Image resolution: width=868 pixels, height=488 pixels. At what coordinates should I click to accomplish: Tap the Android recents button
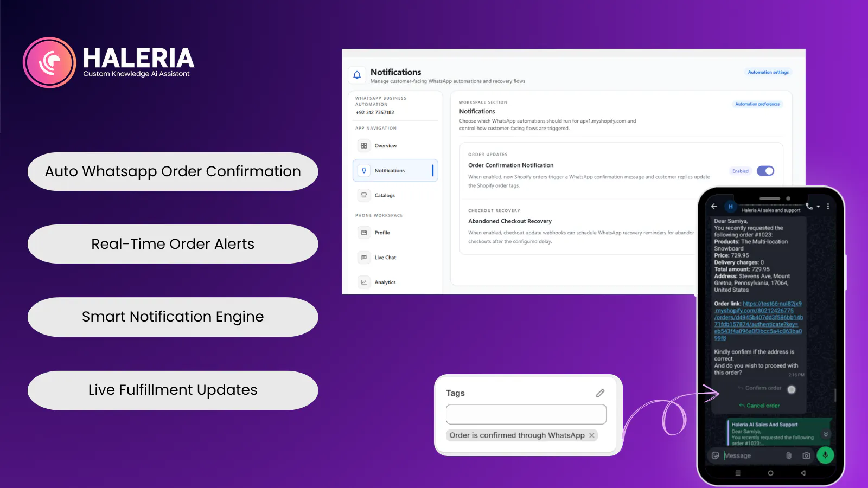click(737, 473)
